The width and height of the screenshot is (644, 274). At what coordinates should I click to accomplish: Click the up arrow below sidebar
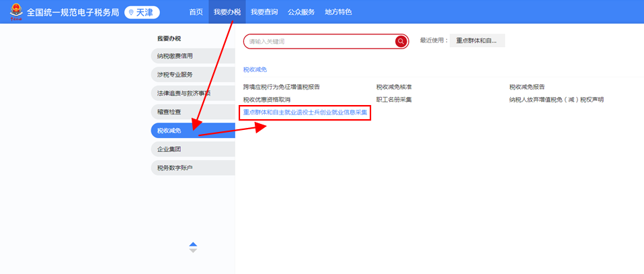pyautogui.click(x=193, y=244)
